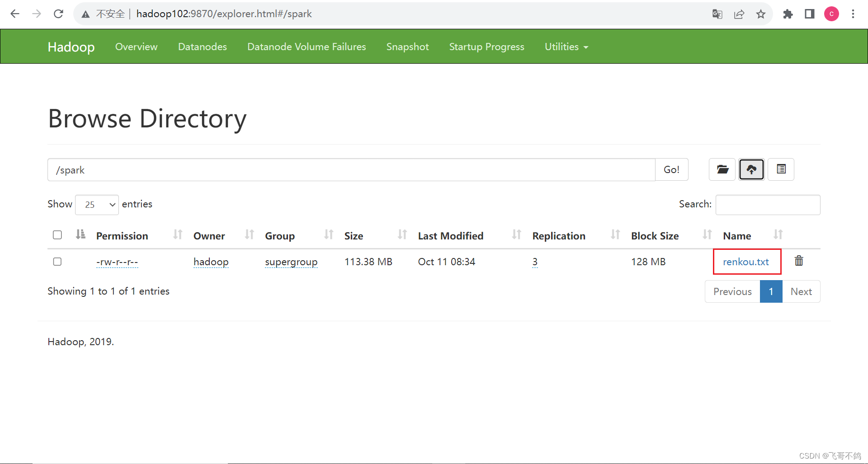Open Chrome three-dot menu
Viewport: 868px width, 464px height.
coord(853,14)
